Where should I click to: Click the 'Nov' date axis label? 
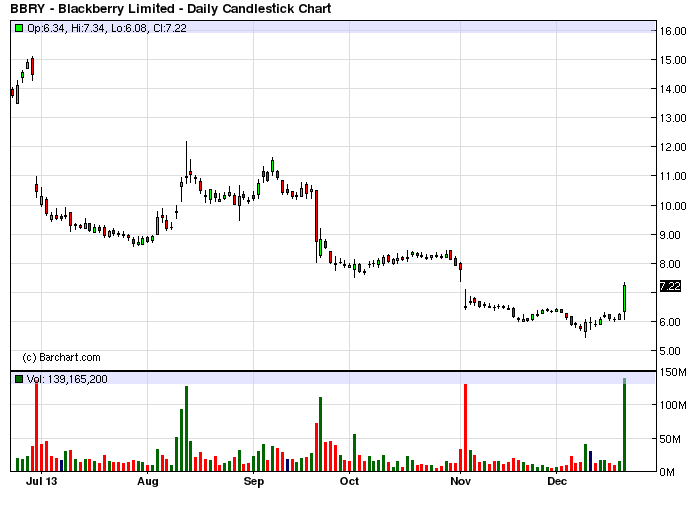[x=460, y=481]
